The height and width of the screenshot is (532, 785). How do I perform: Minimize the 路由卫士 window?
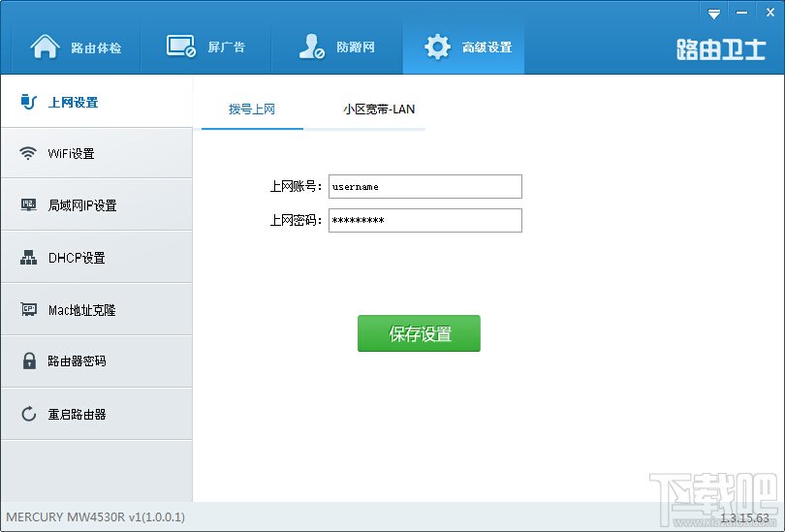742,13
